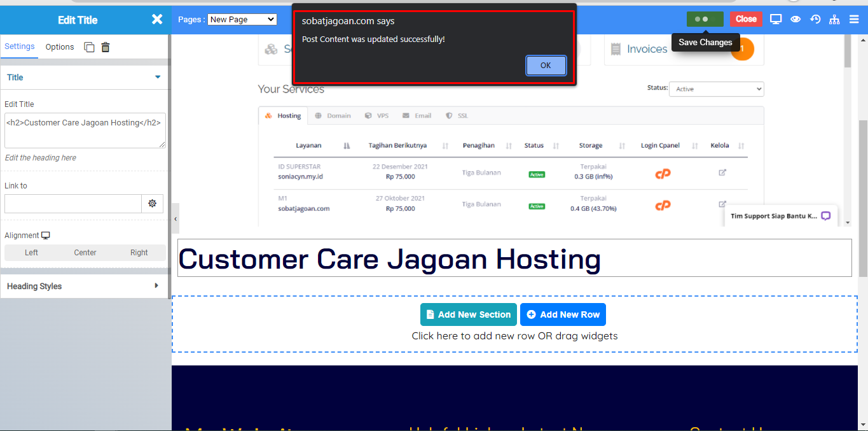The width and height of the screenshot is (868, 431).
Task: Open manage icon for soniacyn.my.id row
Action: pyautogui.click(x=722, y=172)
